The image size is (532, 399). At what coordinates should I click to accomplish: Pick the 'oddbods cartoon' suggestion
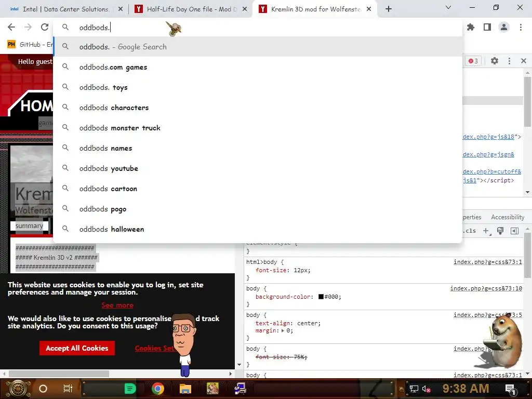[258, 189]
